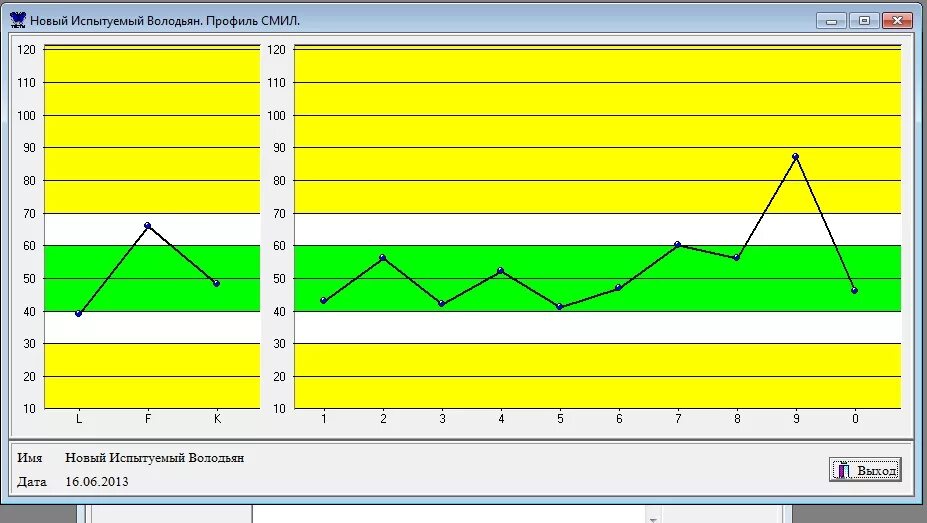Click the data point of scale 1
This screenshot has width=927, height=523.
point(323,301)
